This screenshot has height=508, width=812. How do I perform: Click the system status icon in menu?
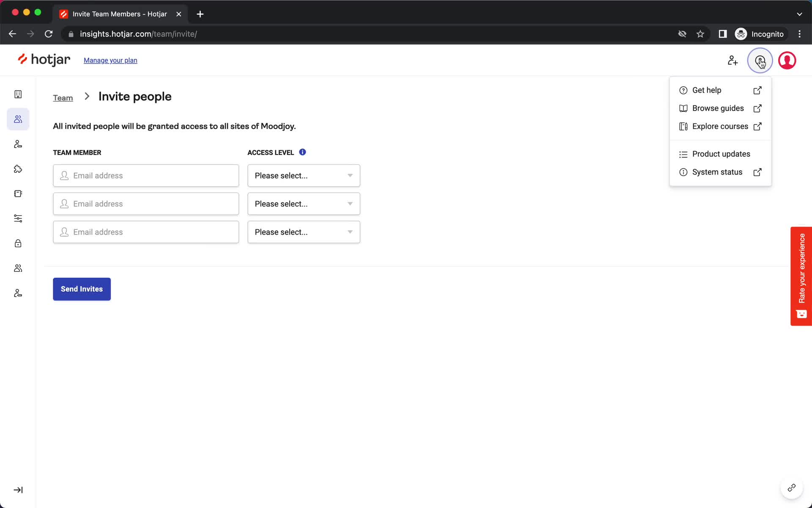(x=683, y=171)
